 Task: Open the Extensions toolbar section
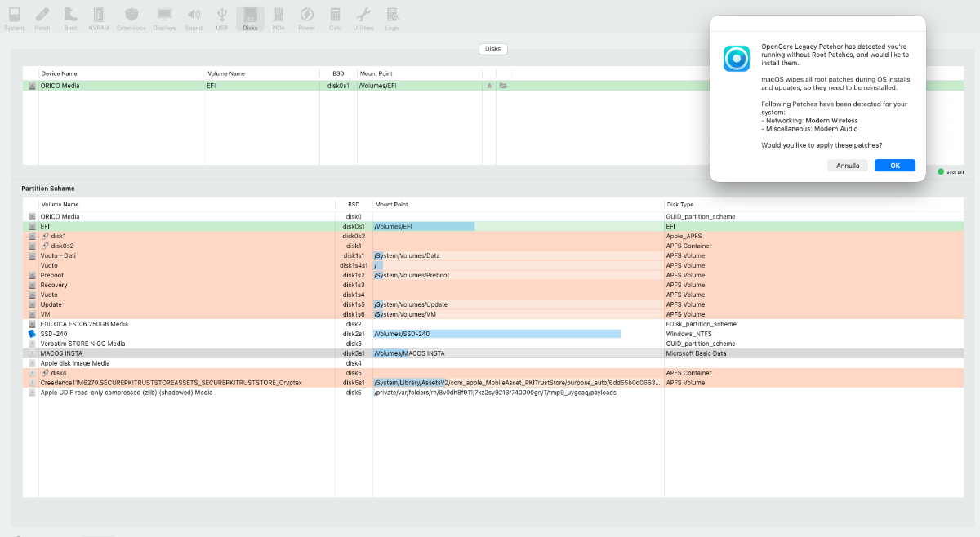[131, 17]
